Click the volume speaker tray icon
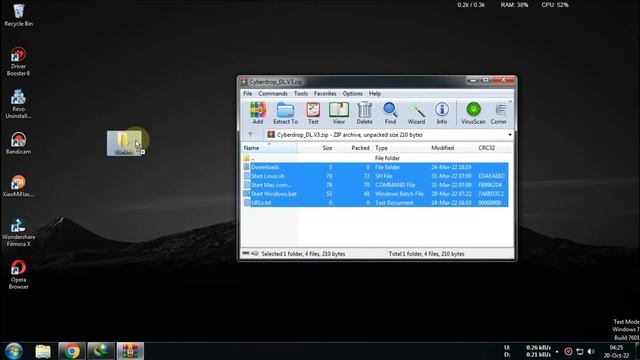 (591, 351)
